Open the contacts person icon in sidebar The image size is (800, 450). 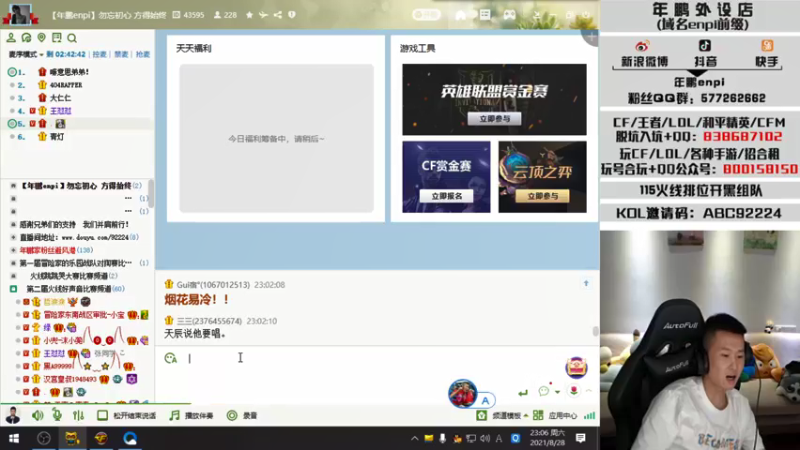click(x=11, y=38)
